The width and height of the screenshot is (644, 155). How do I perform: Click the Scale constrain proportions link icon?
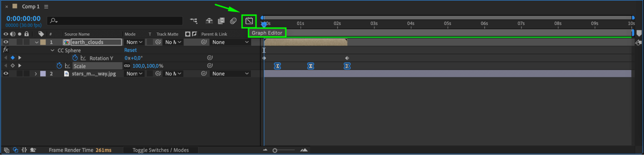coord(127,66)
